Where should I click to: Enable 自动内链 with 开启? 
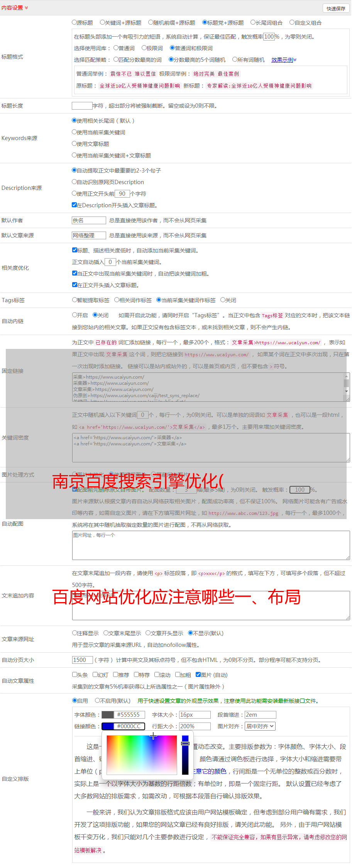(74, 315)
